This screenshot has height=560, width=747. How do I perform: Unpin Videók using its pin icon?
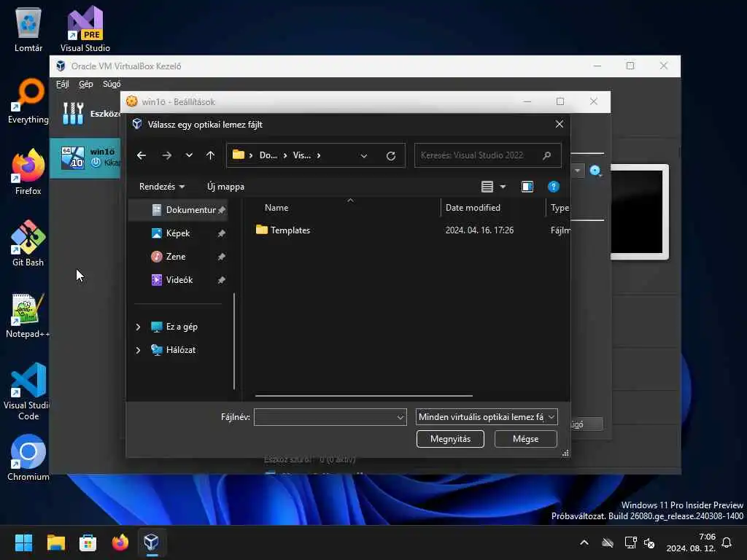[221, 280]
